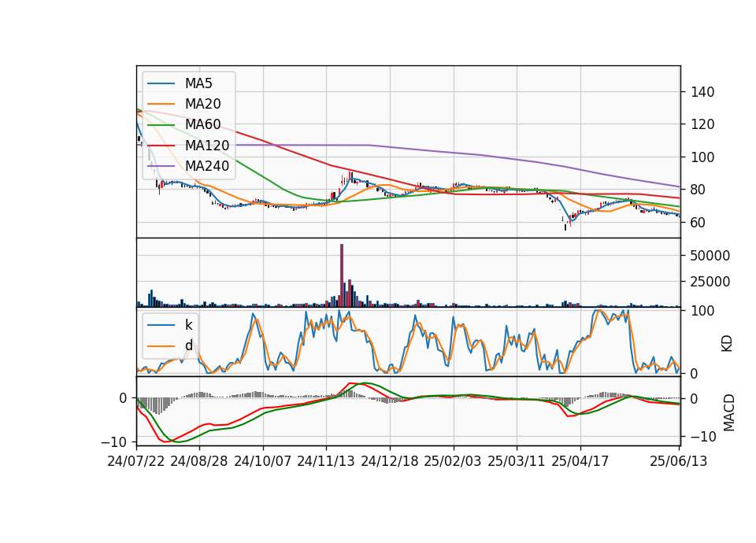Click the −10 label on right MACD axis
Viewport: 756px width, 543px height.
[x=703, y=437]
